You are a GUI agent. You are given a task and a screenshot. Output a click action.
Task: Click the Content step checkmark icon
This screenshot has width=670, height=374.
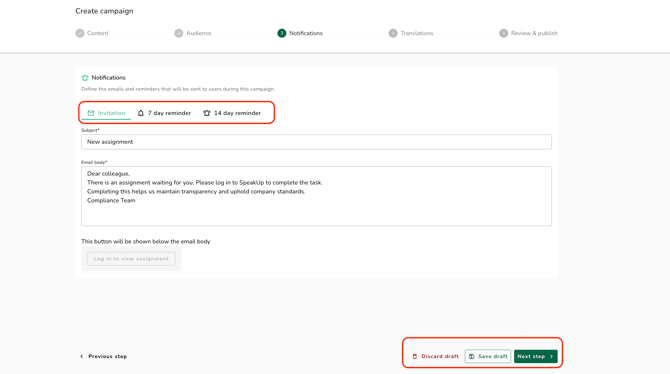(80, 33)
